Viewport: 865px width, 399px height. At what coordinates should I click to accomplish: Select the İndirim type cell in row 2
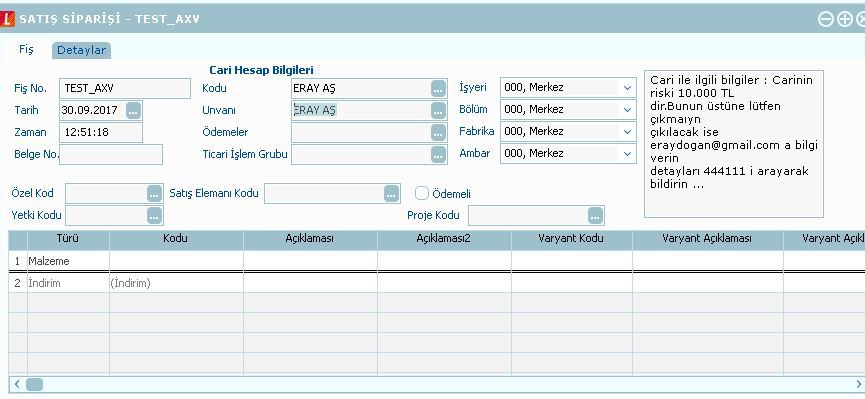pos(68,283)
